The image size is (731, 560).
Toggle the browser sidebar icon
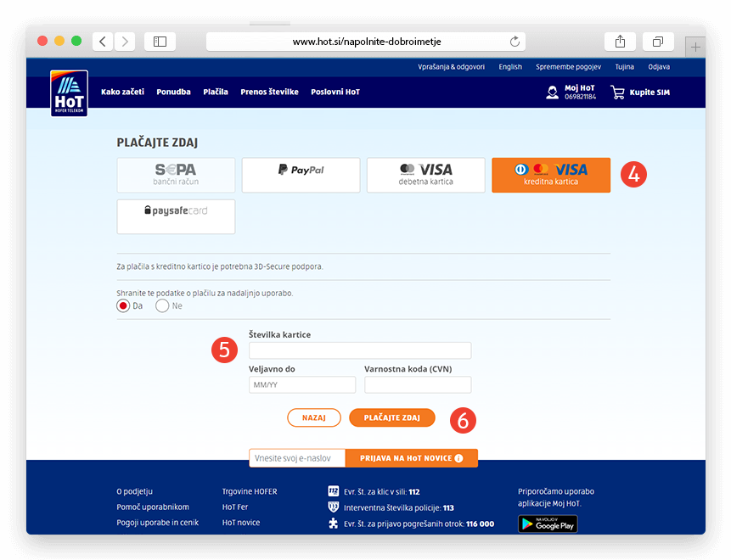click(160, 42)
